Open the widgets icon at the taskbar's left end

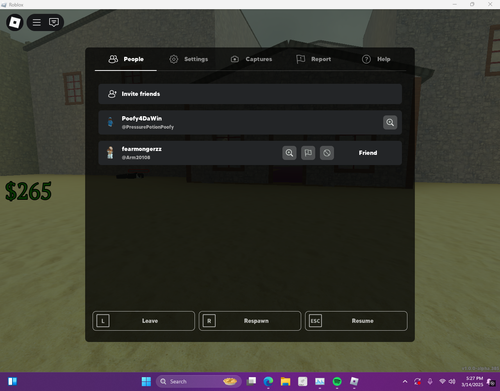click(x=12, y=381)
